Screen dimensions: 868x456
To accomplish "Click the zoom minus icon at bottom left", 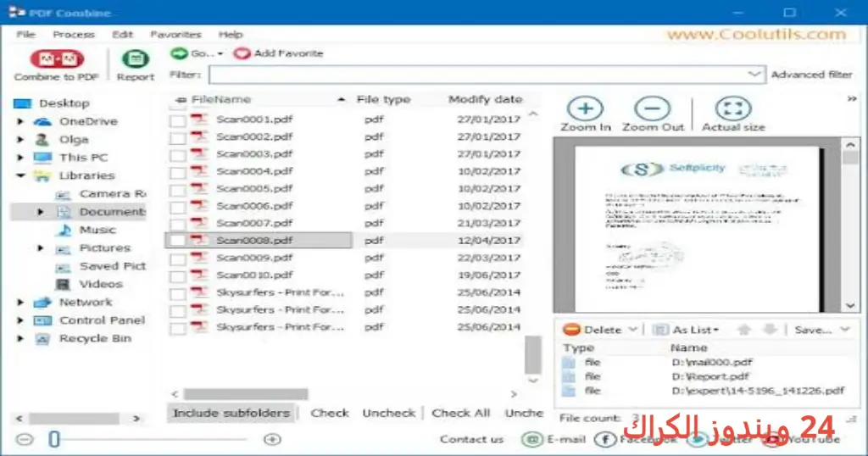I will 25,439.
